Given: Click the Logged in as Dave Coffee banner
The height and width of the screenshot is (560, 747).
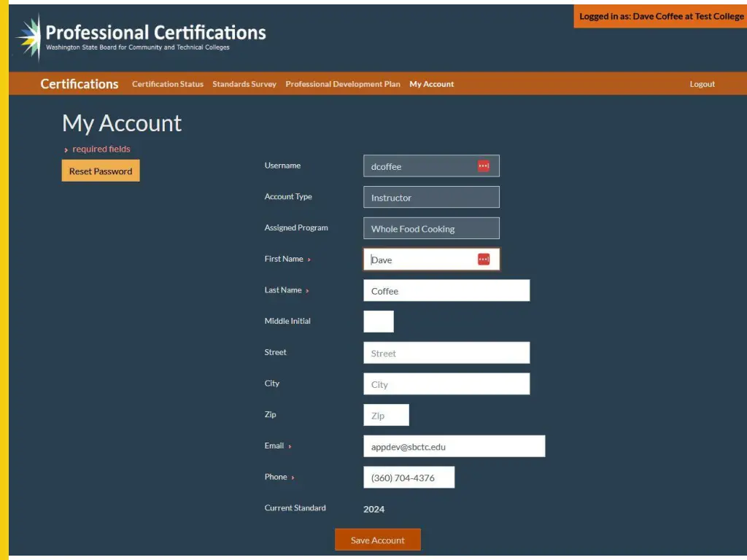Looking at the screenshot, I should [x=660, y=16].
